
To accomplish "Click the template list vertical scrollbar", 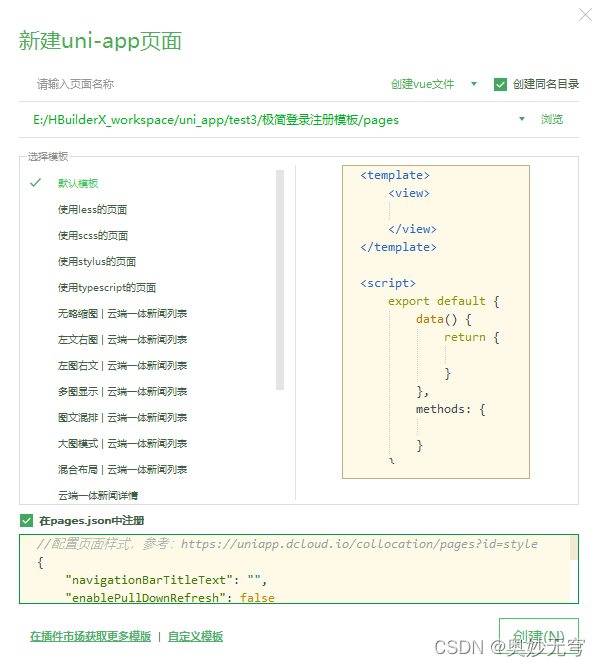I will pyautogui.click(x=280, y=280).
